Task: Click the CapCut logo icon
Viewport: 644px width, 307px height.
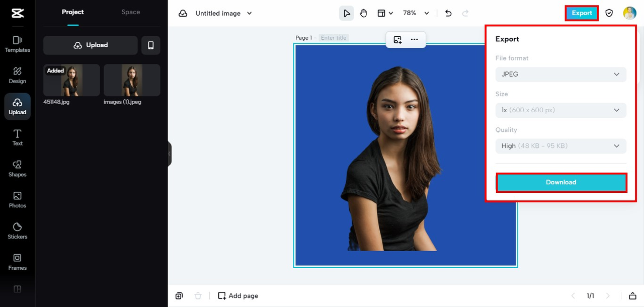Action: click(x=18, y=14)
